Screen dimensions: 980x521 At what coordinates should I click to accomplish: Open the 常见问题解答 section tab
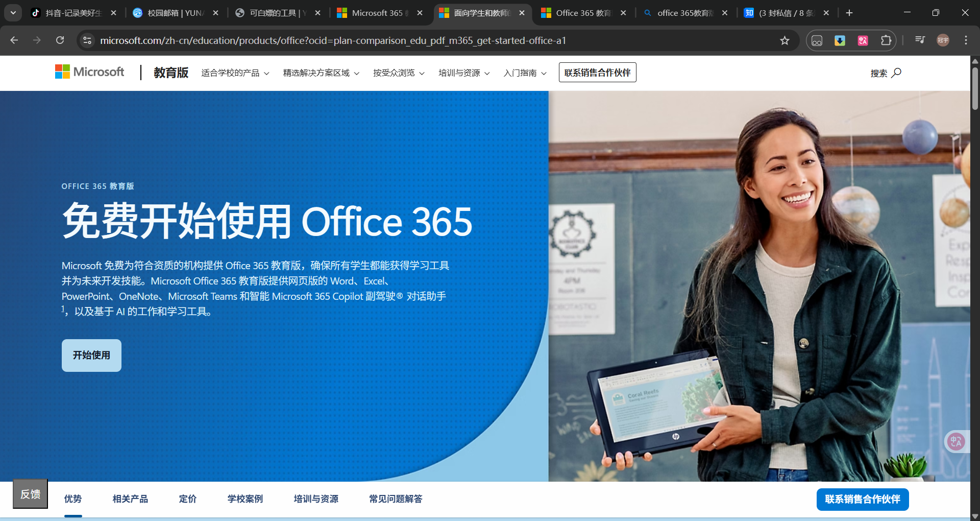point(396,499)
